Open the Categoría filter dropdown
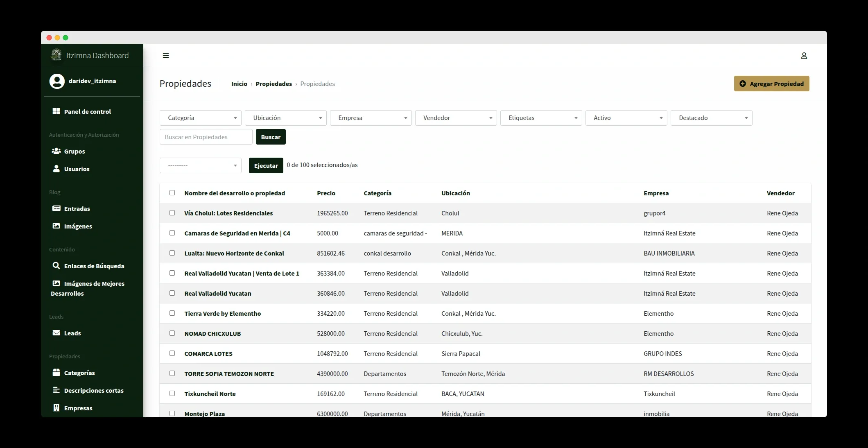The width and height of the screenshot is (868, 448). pyautogui.click(x=200, y=118)
